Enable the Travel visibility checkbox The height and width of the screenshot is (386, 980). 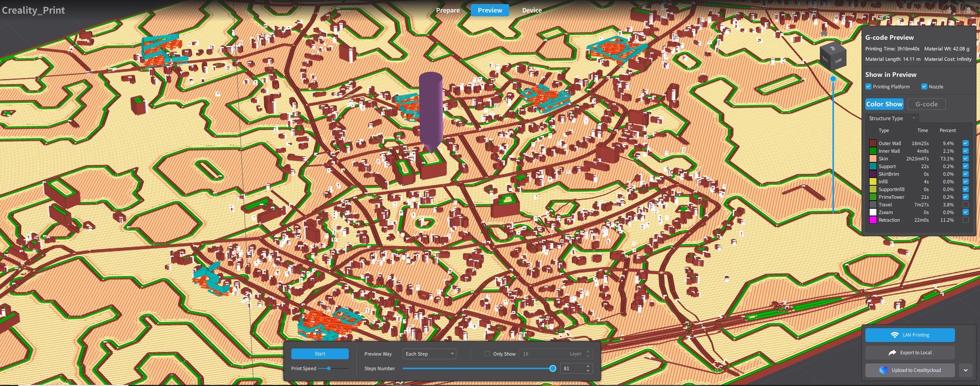[x=966, y=205]
